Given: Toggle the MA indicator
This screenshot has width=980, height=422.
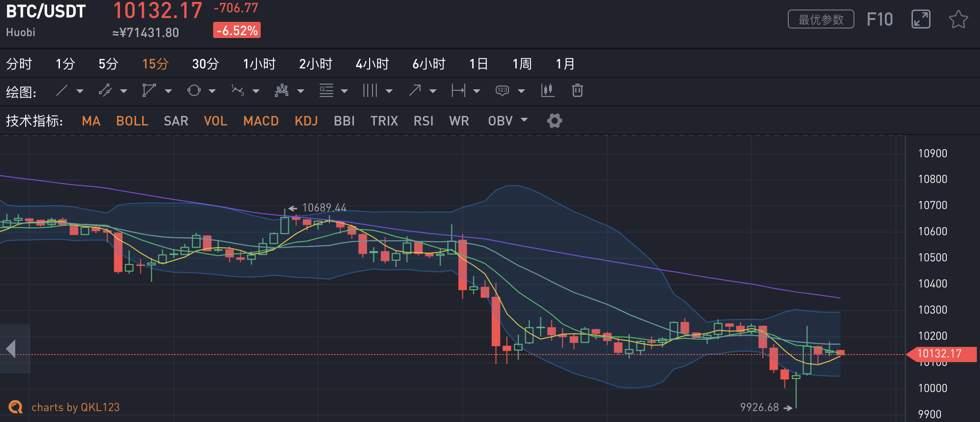Looking at the screenshot, I should (x=91, y=121).
